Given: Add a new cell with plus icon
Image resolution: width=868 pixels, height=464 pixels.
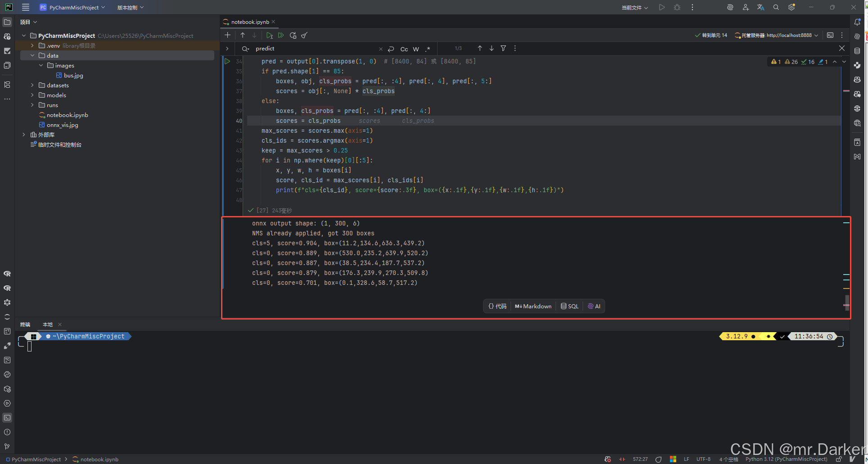Looking at the screenshot, I should tap(227, 35).
